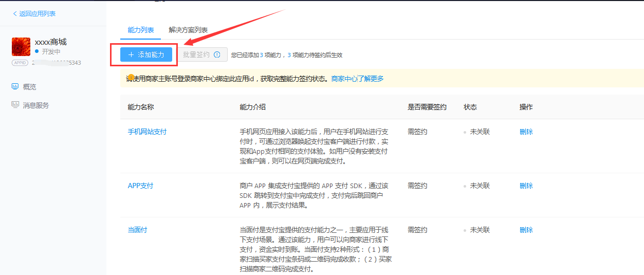
Task: Open the 当面付 capability link
Action: [137, 230]
